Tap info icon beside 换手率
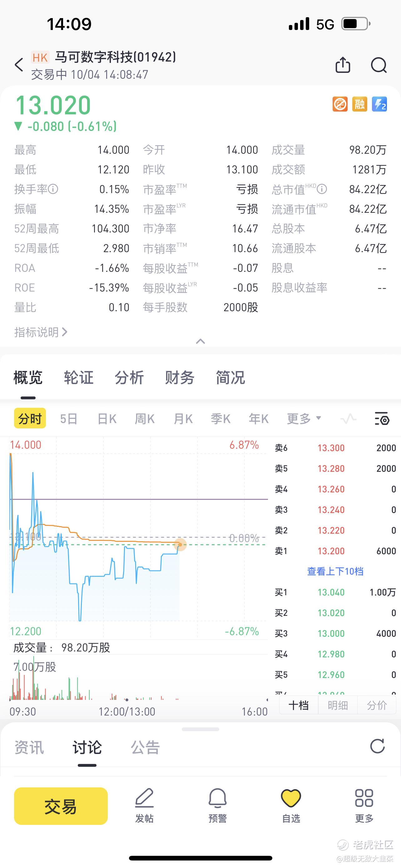Screen dimensions: 401x868 coord(53,189)
